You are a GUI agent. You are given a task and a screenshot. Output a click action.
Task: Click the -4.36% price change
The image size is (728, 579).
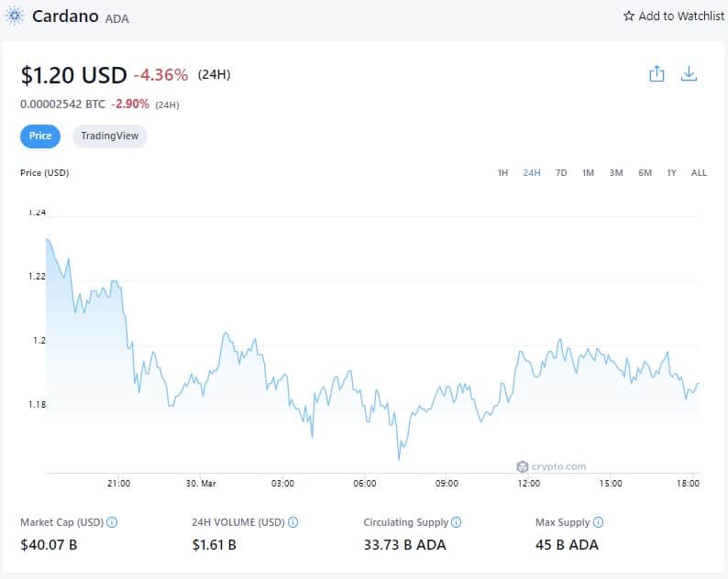click(161, 75)
